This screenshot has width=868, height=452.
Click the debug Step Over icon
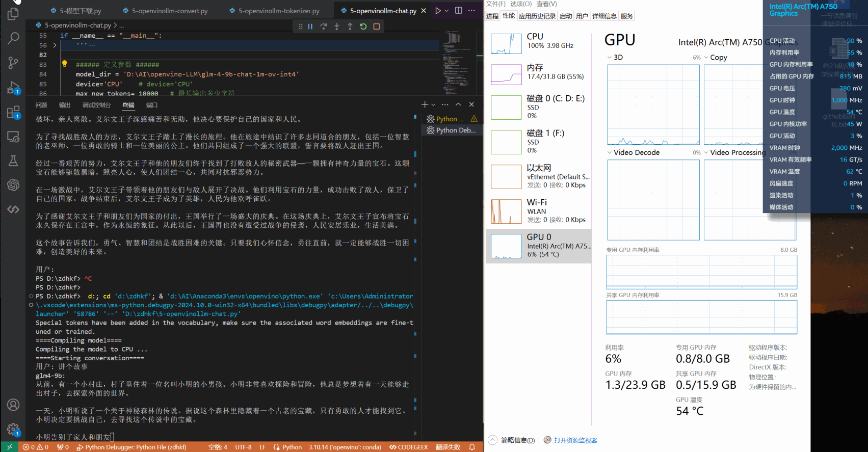(x=324, y=26)
